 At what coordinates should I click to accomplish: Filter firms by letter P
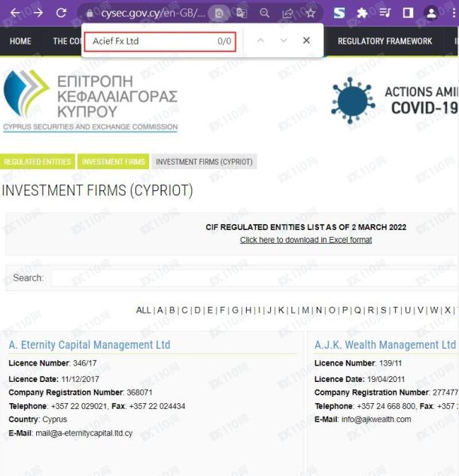pyautogui.click(x=345, y=311)
